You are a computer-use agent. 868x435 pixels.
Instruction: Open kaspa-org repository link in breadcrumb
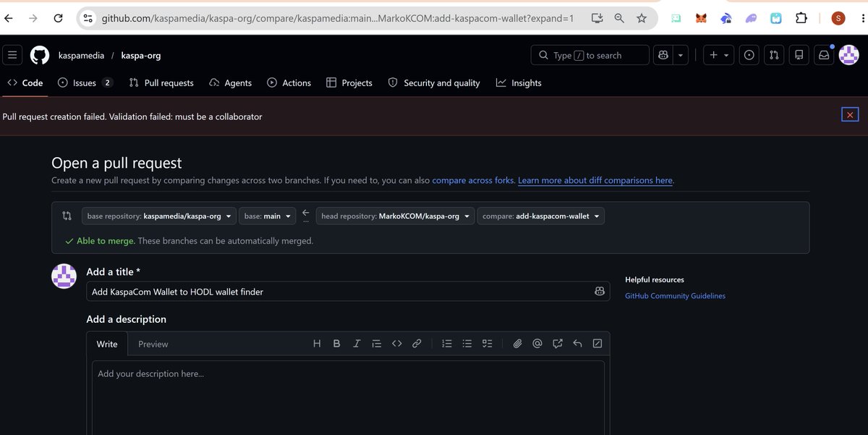pos(141,55)
